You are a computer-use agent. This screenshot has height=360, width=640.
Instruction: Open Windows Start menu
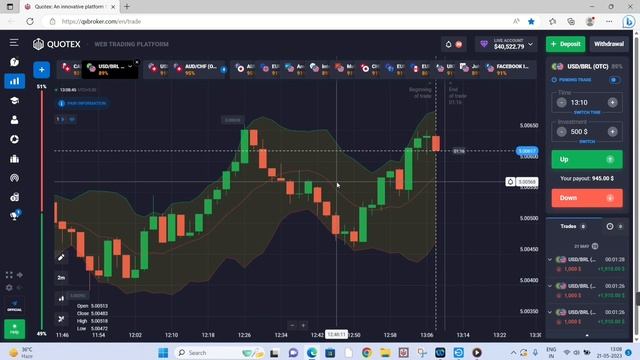[x=163, y=353]
